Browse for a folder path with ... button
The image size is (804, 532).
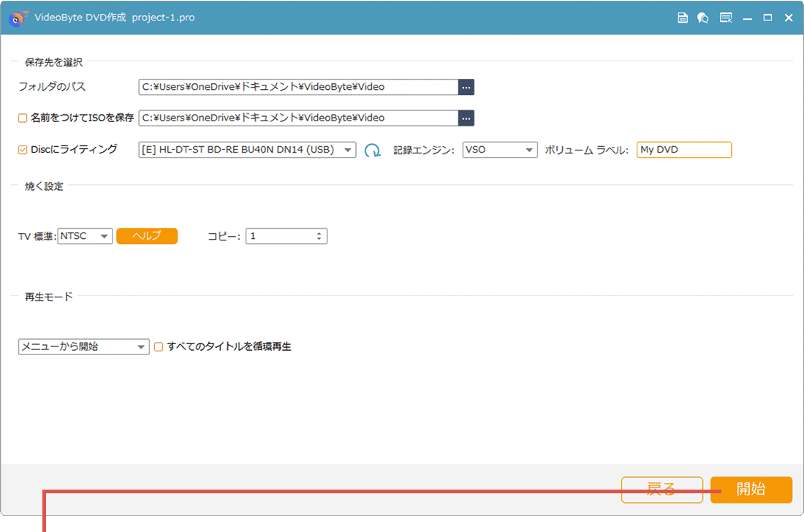coord(466,86)
